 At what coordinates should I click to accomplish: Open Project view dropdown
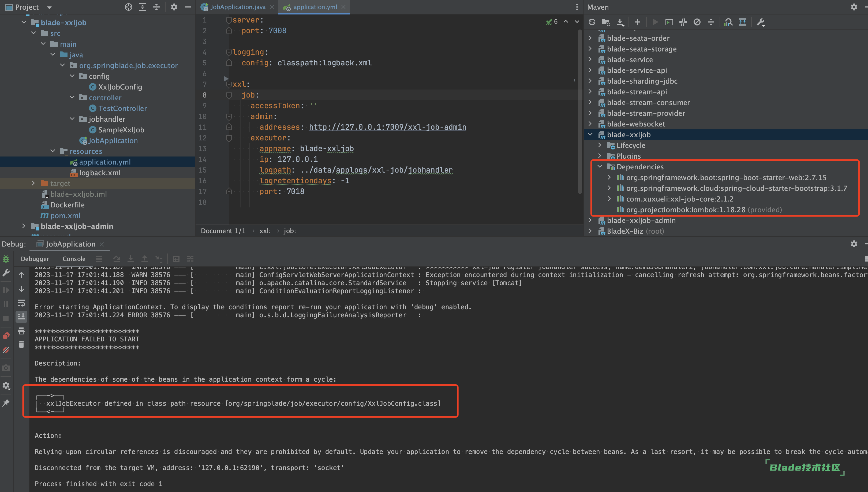tap(49, 7)
